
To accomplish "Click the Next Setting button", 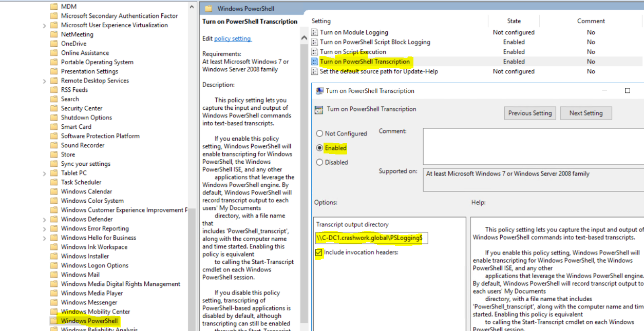I will [x=586, y=113].
